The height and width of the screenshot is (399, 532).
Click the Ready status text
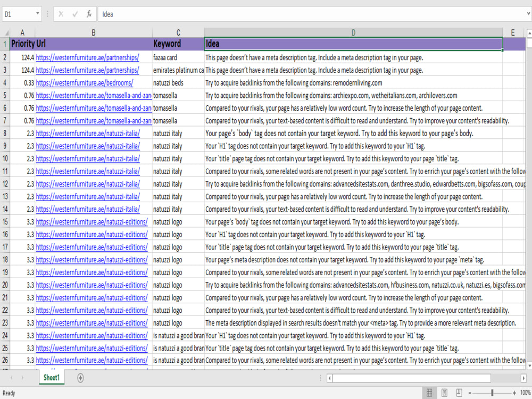point(9,393)
